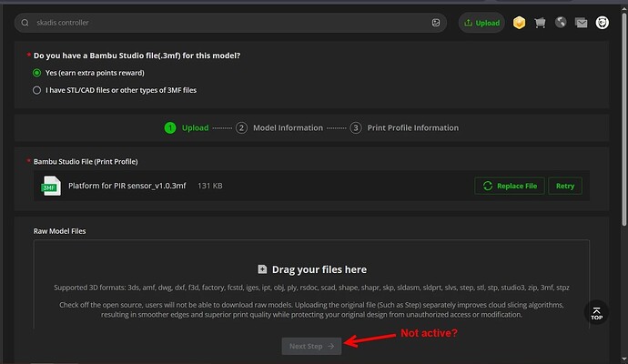Open image search icon in search bar

pos(436,23)
